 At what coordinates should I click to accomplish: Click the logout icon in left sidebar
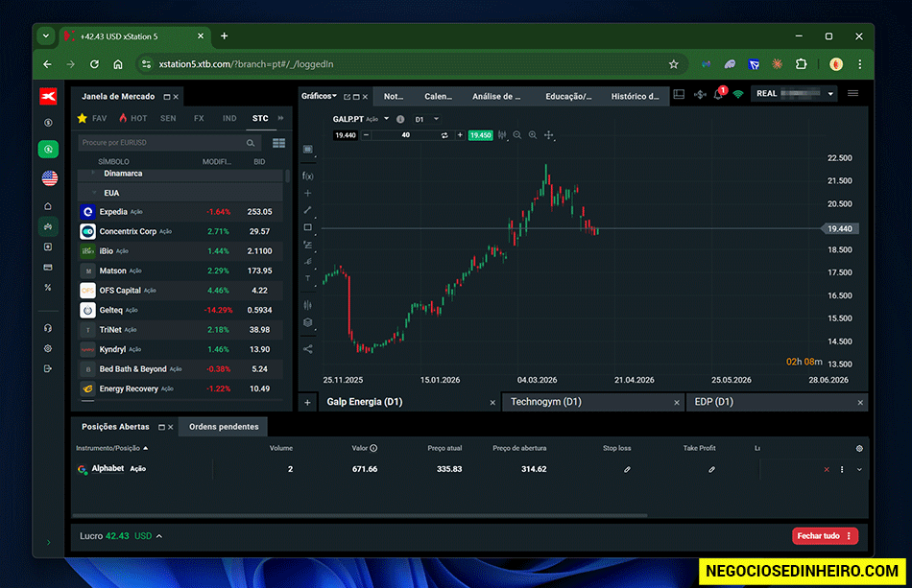[48, 368]
